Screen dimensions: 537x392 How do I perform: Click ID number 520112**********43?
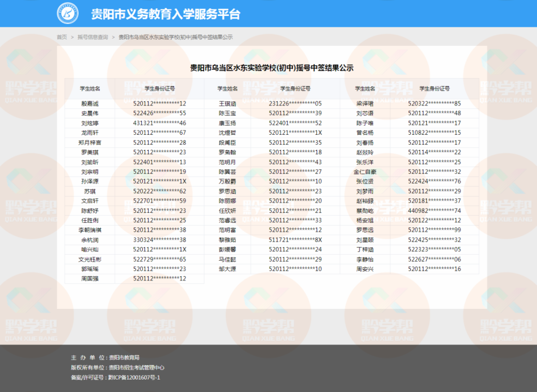[295, 162]
